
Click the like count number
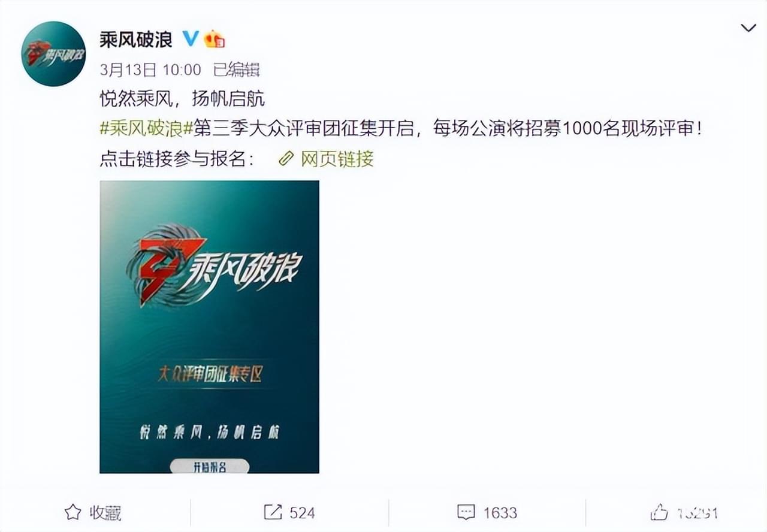pyautogui.click(x=697, y=513)
